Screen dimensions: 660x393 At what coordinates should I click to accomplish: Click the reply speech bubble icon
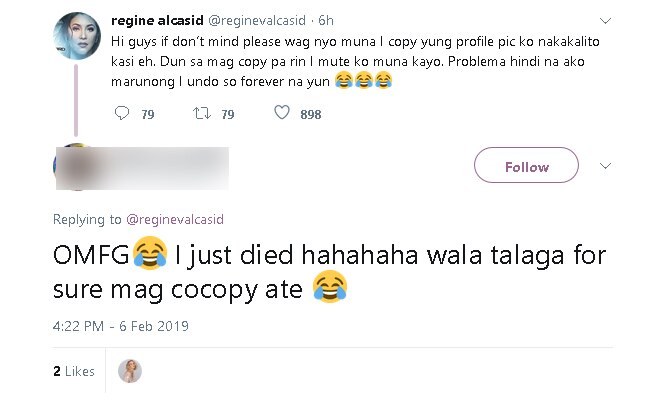click(122, 113)
